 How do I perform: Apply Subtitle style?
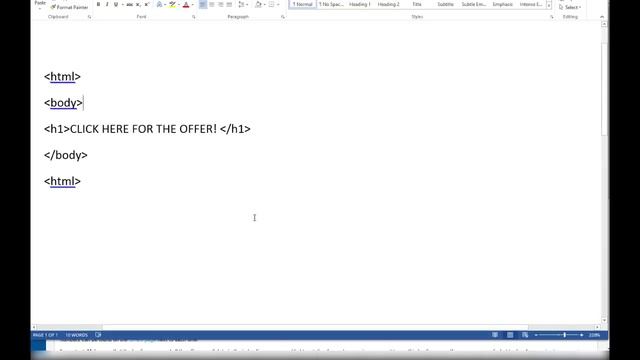pos(445,4)
